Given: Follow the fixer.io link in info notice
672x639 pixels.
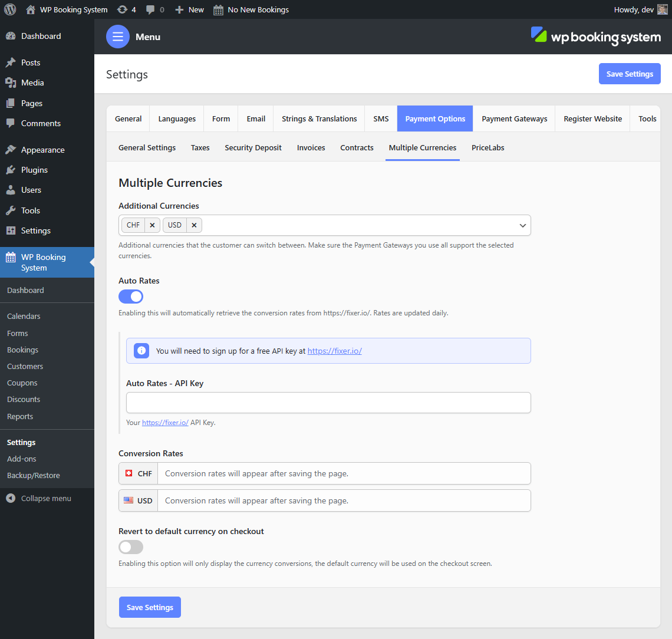Looking at the screenshot, I should pyautogui.click(x=335, y=351).
